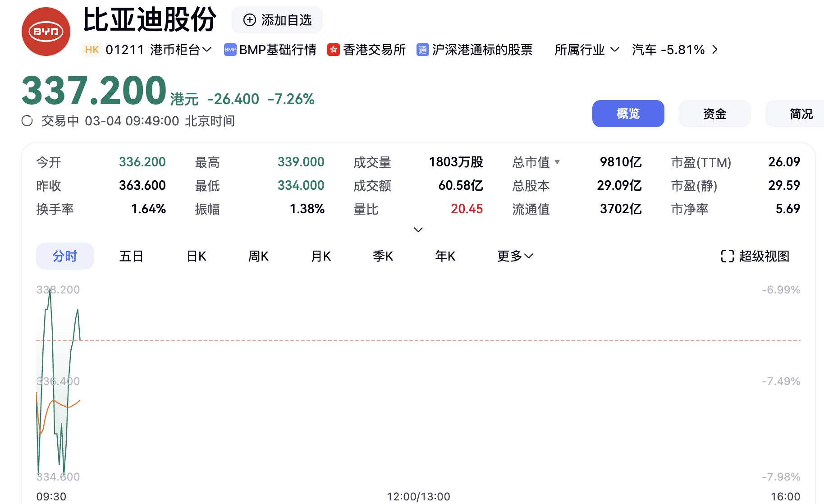Click the 市盈(TTM) value 26.09
Image resolution: width=824 pixels, height=504 pixels.
[784, 162]
